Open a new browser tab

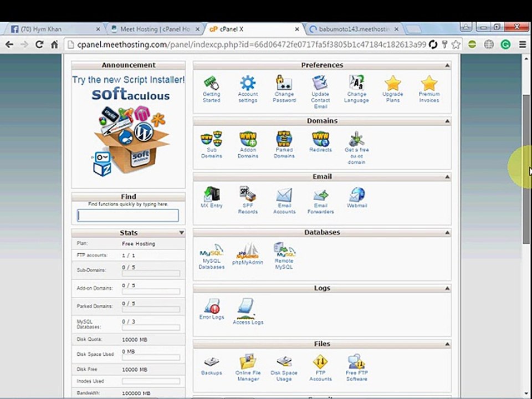point(413,29)
